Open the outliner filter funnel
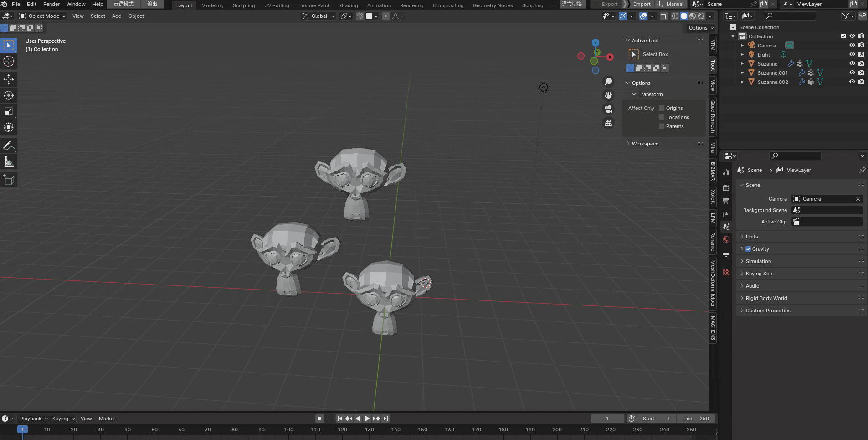Viewport: 868px width, 440px height. pyautogui.click(x=846, y=16)
